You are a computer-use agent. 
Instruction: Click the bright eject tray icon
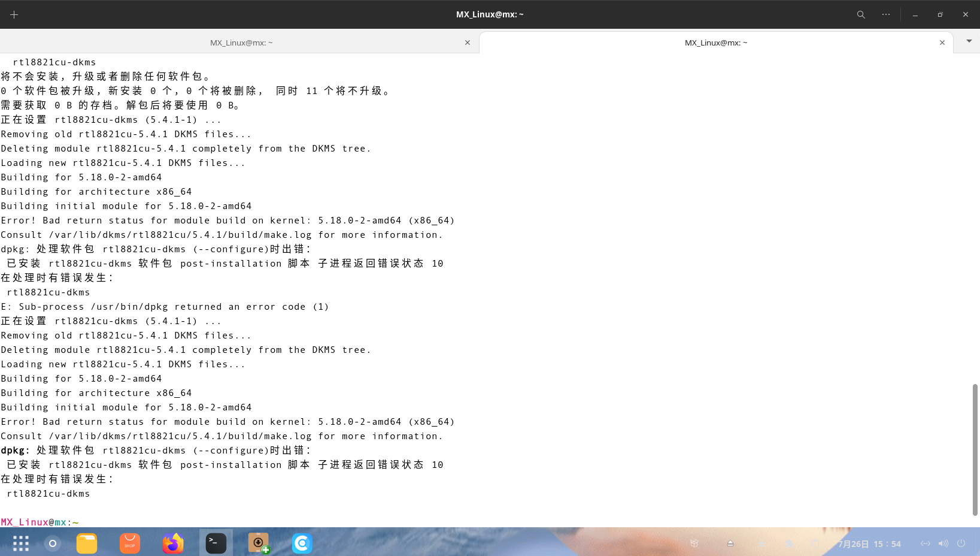[730, 543]
